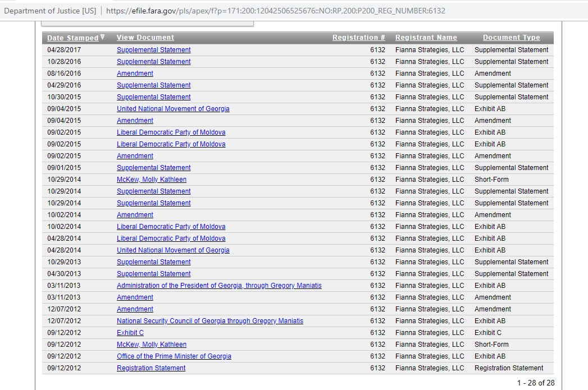
Task: Sort by Registration # column header
Action: pyautogui.click(x=358, y=38)
